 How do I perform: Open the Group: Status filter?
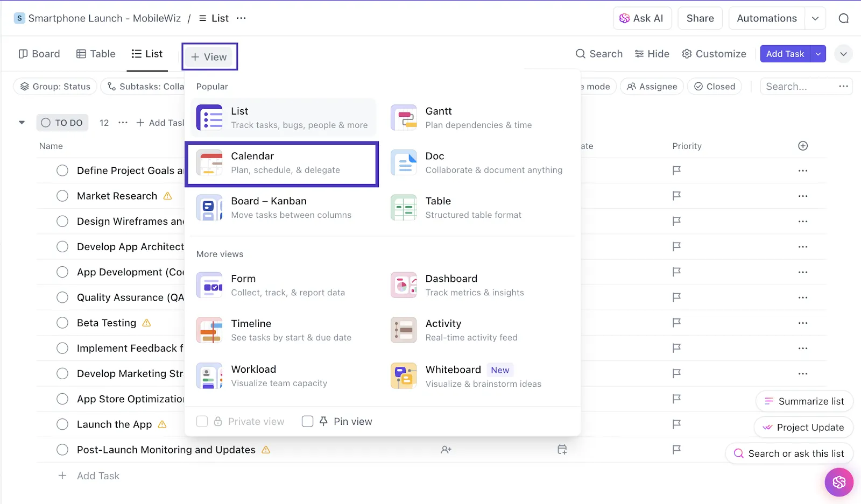tap(55, 87)
